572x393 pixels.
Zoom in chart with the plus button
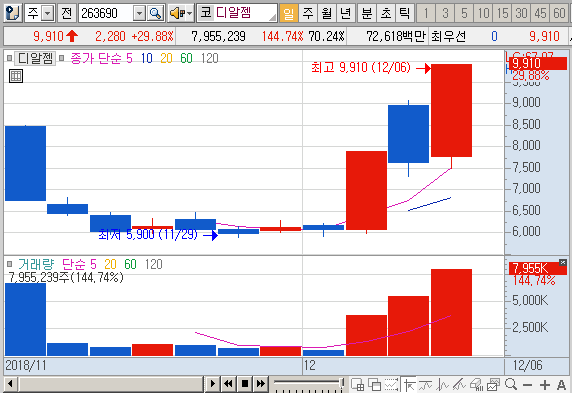click(545, 385)
